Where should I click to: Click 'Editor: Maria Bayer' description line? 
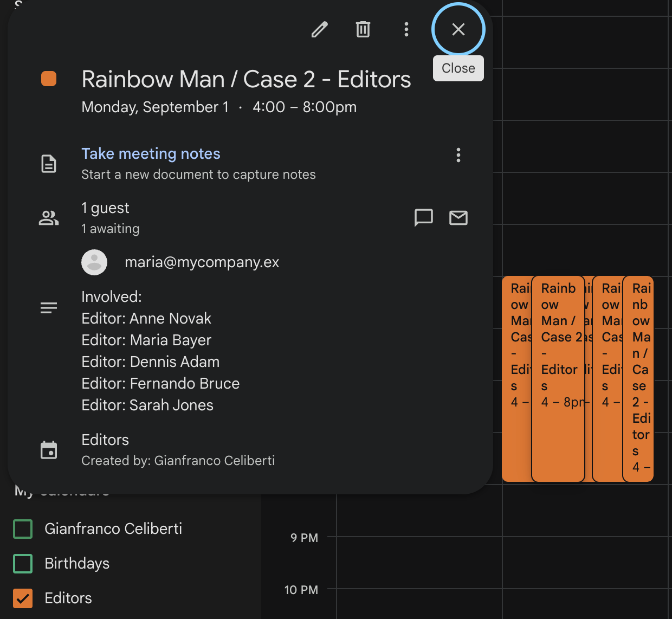[146, 340]
